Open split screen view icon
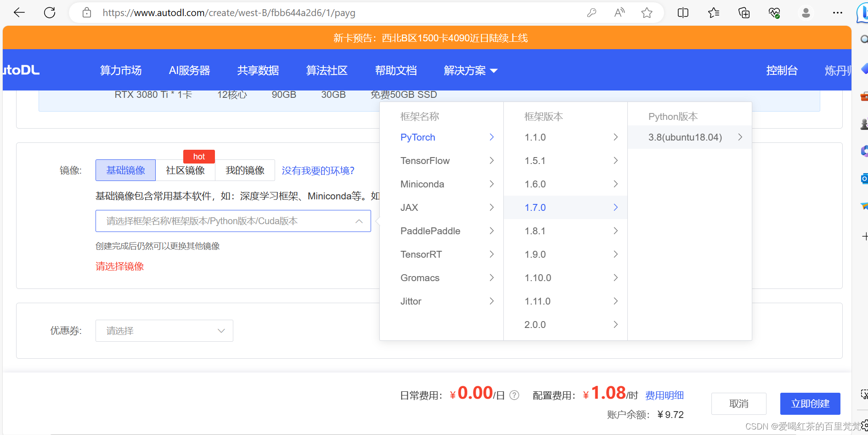The width and height of the screenshot is (868, 435). 683,13
